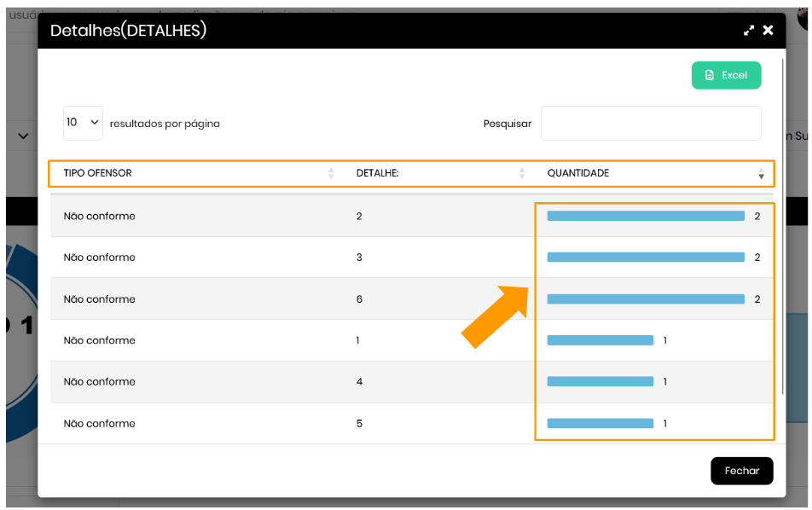Select the row with detalhe 3
Image resolution: width=812 pixels, height=510 pixels.
359,258
